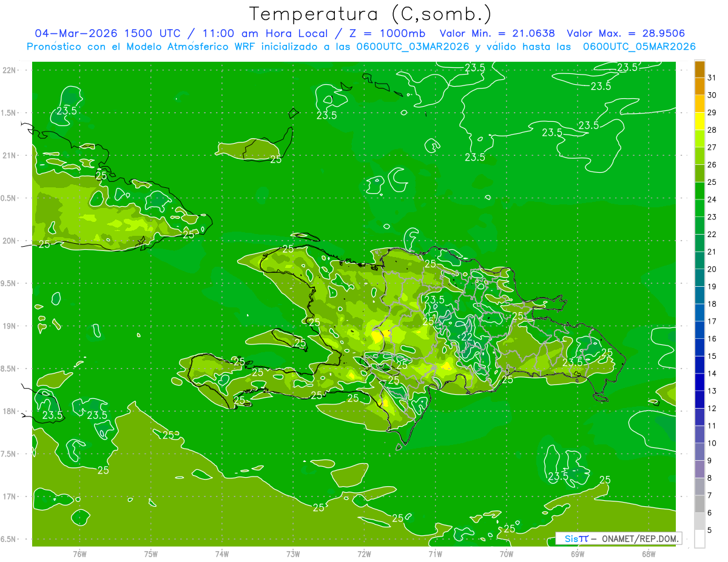Click the '22' contour label over Dominican Republic
The image size is (728, 562).
tap(467, 337)
